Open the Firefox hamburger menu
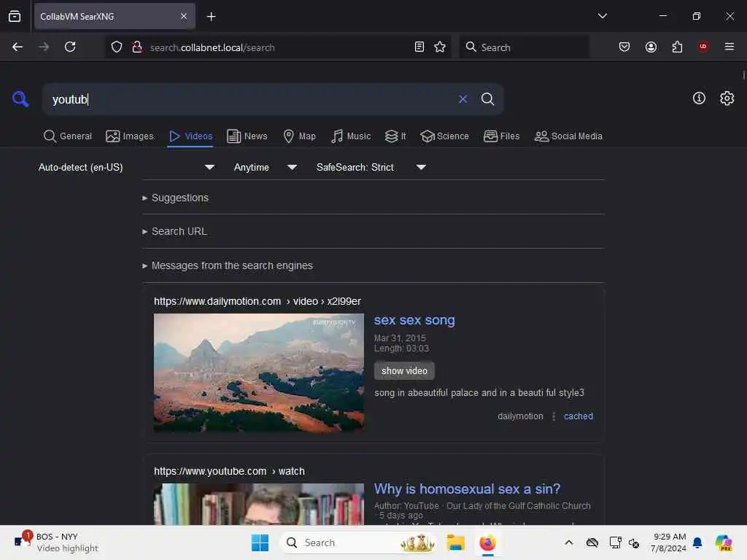Screen dimensions: 747x560 (729, 47)
